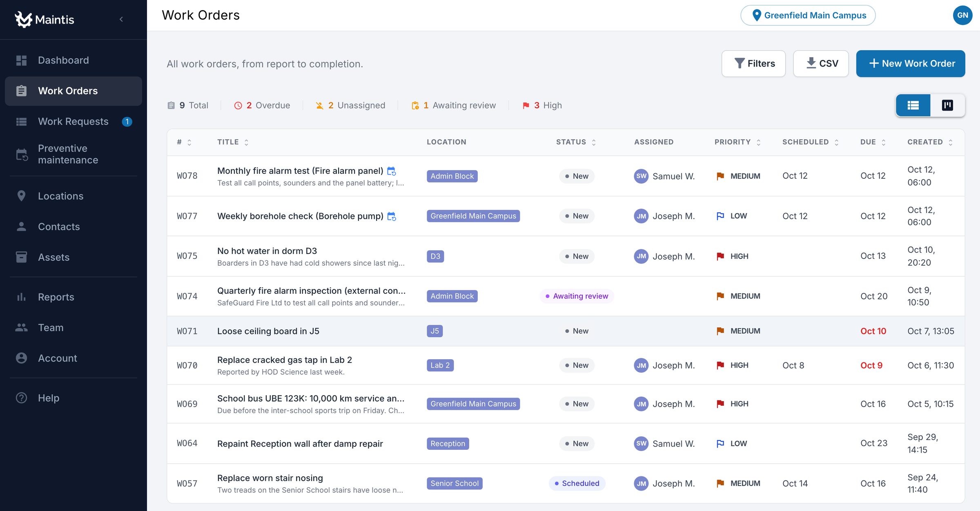This screenshot has width=980, height=511.
Task: Filter by the 2 Overdue stat
Action: (262, 105)
